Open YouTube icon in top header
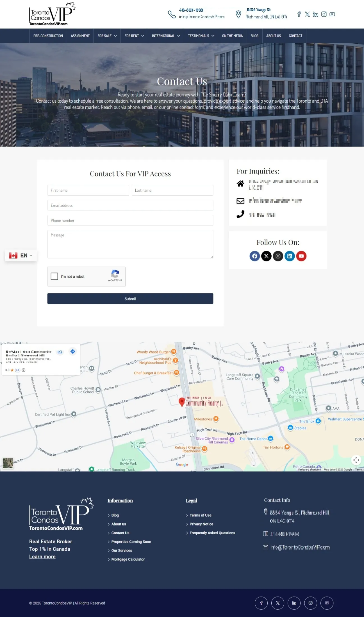The image size is (364, 617). click(332, 14)
